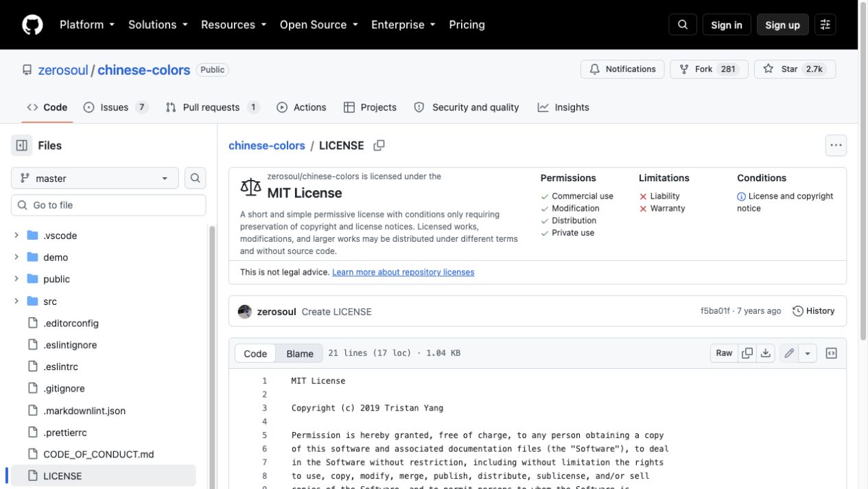Screen dimensions: 868x489
Task: Click the Raw button
Action: [x=724, y=353]
